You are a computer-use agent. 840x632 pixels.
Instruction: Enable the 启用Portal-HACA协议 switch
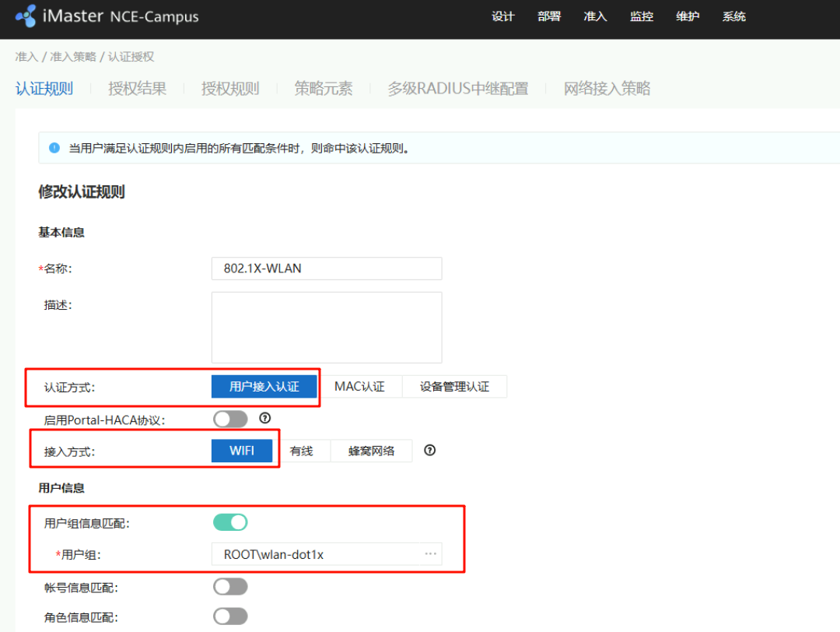230,420
